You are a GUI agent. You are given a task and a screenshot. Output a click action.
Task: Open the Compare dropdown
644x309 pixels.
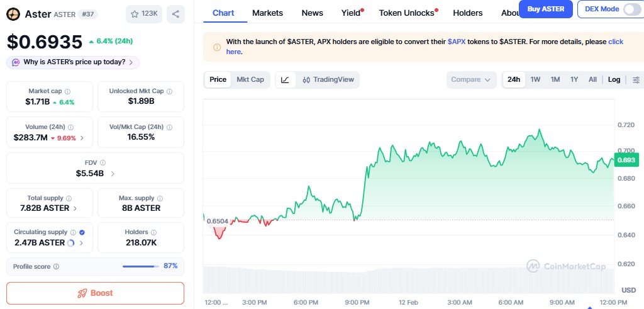point(471,80)
